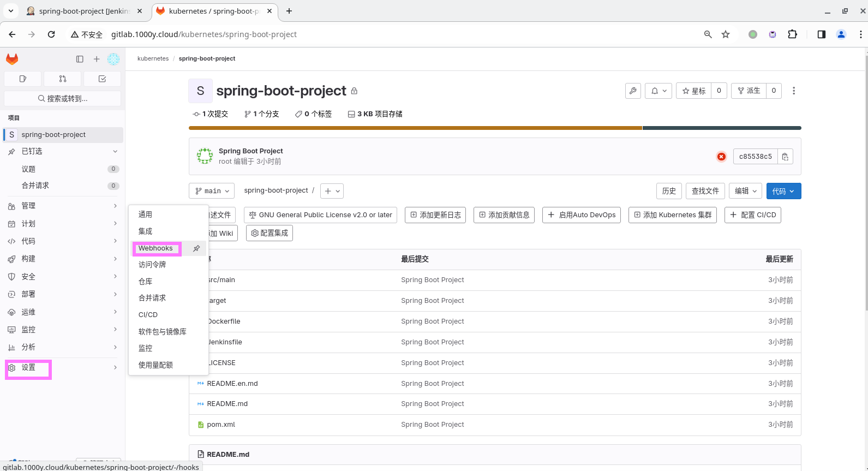Star the project with 星标 button
Screen dimensions: 868x471
(x=694, y=91)
